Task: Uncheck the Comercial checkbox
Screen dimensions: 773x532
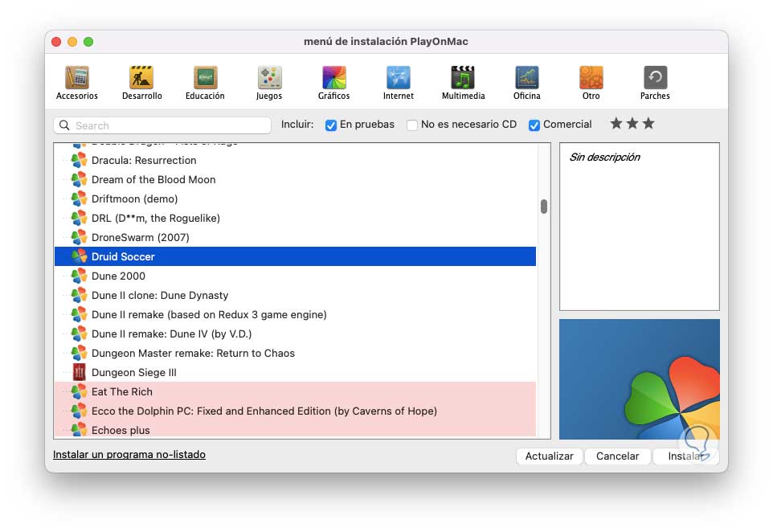Action: [534, 125]
